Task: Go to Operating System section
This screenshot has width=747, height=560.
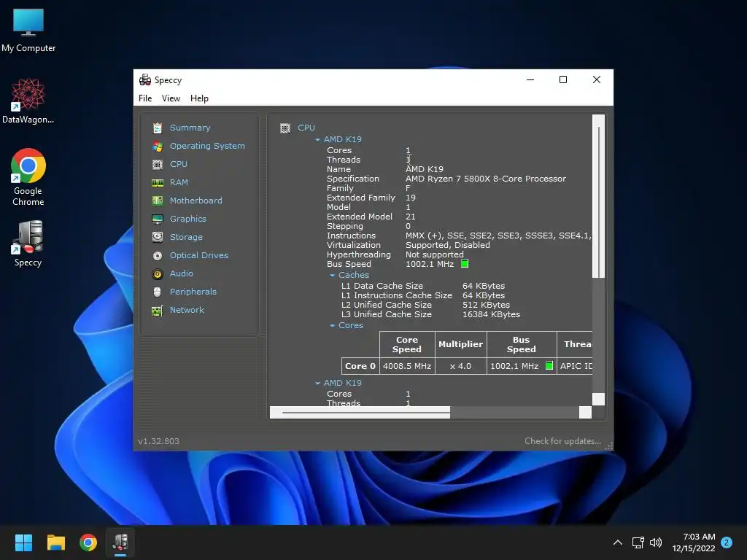Action: click(x=207, y=146)
